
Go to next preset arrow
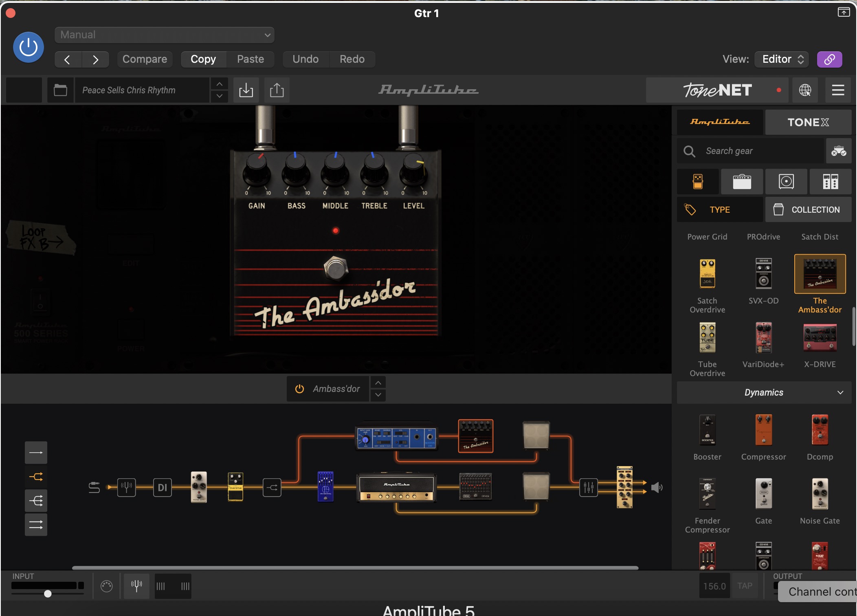(95, 59)
